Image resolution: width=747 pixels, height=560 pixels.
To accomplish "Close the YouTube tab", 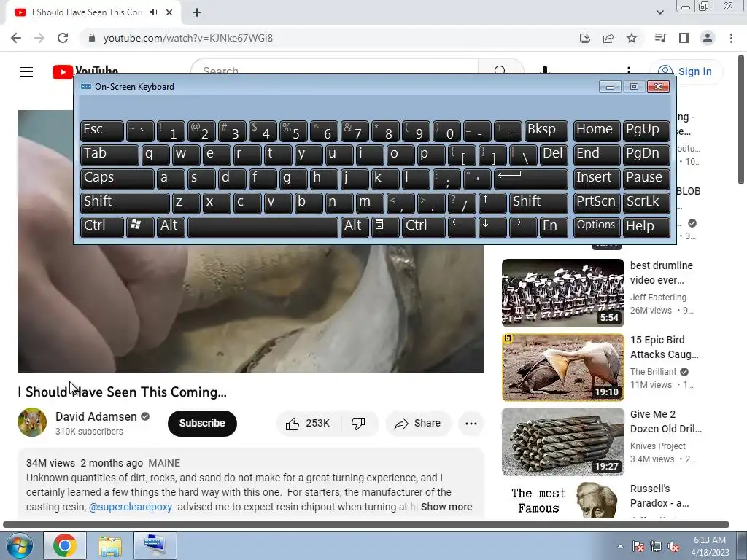I will point(169,12).
